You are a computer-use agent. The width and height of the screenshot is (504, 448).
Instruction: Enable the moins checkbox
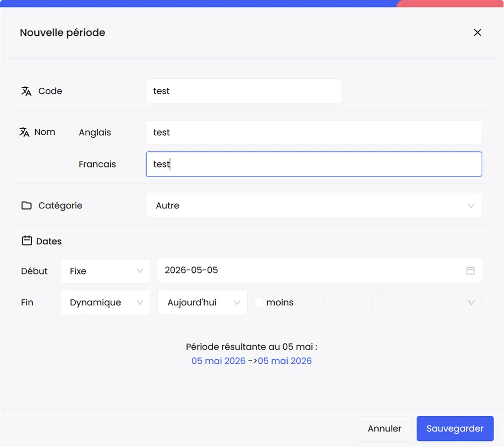259,303
